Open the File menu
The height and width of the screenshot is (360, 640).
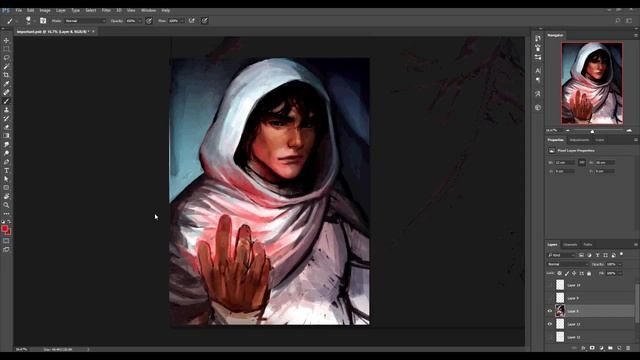point(19,10)
